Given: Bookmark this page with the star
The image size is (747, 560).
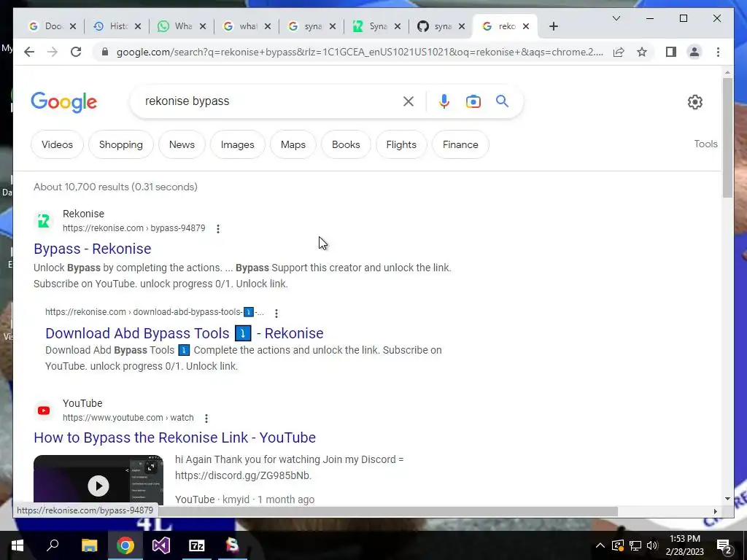Looking at the screenshot, I should click(x=642, y=52).
